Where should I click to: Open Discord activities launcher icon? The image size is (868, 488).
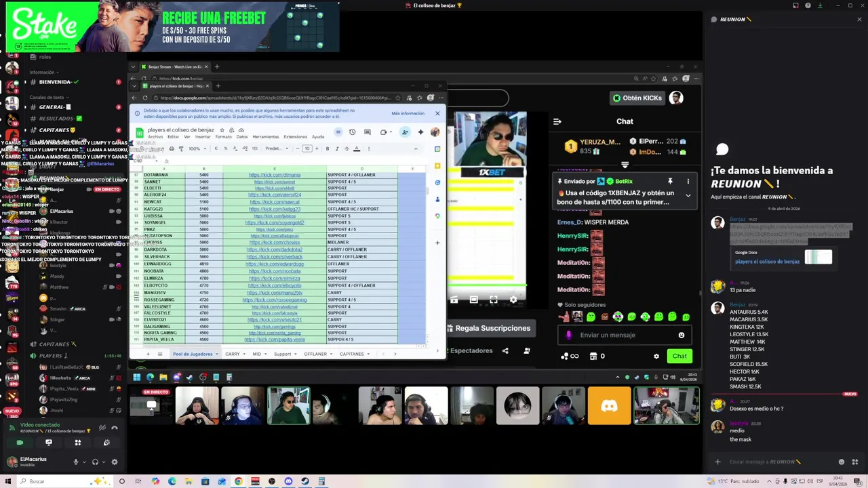(78, 443)
